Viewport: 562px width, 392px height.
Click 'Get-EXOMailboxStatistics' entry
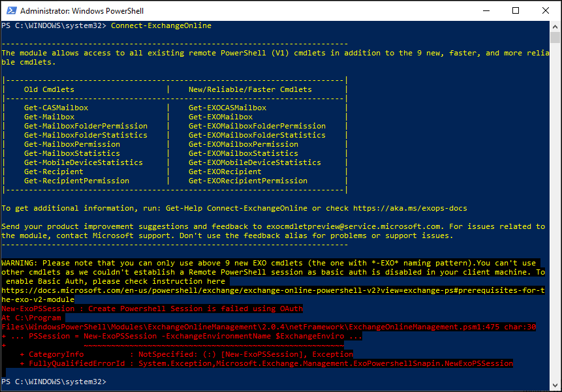click(x=243, y=153)
